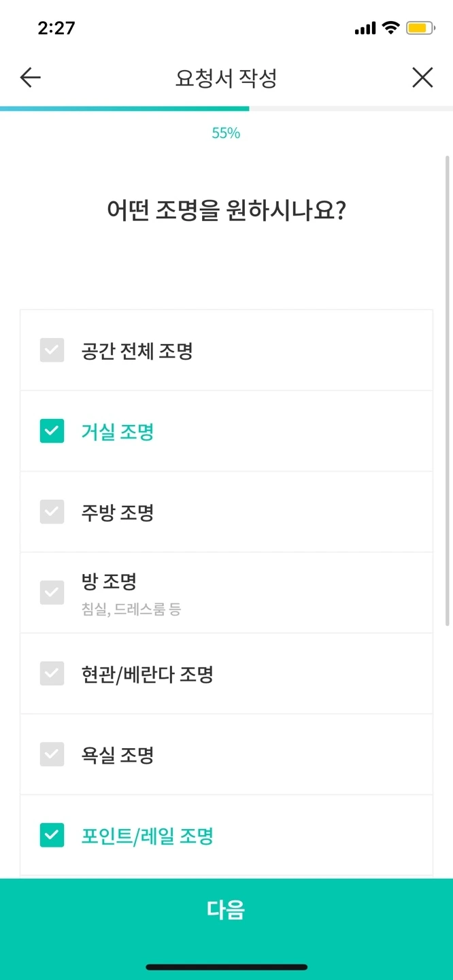Tap the 욕실 조명 list row
This screenshot has height=980, width=453.
pos(227,754)
